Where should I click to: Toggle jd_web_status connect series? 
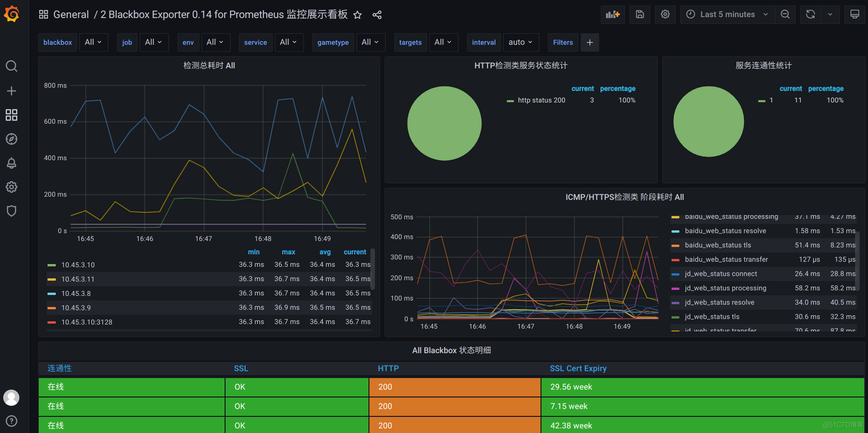(x=721, y=274)
